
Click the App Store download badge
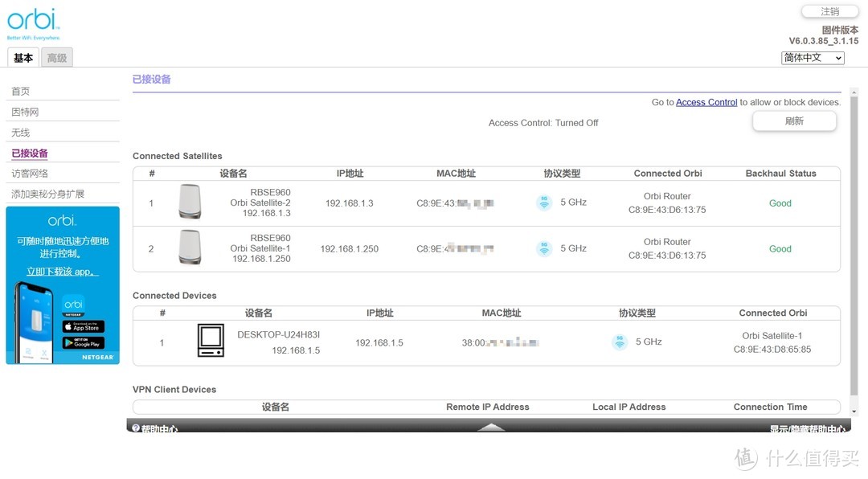pyautogui.click(x=83, y=327)
